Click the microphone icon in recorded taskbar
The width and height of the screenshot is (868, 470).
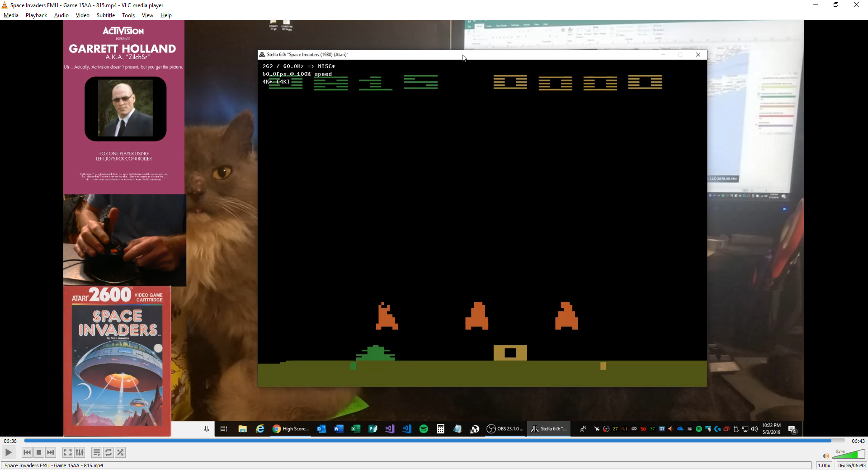pos(207,429)
